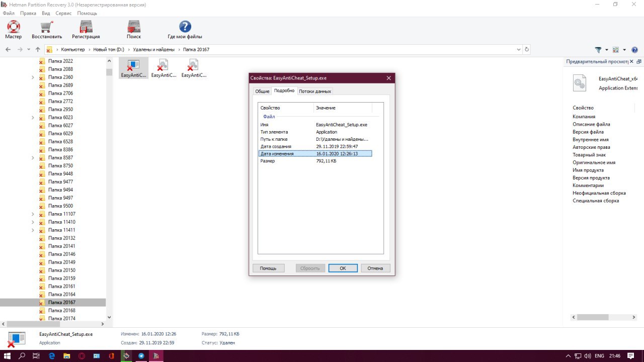The height and width of the screenshot is (362, 644).
Task: Select the Дата создания property row
Action: (315, 146)
